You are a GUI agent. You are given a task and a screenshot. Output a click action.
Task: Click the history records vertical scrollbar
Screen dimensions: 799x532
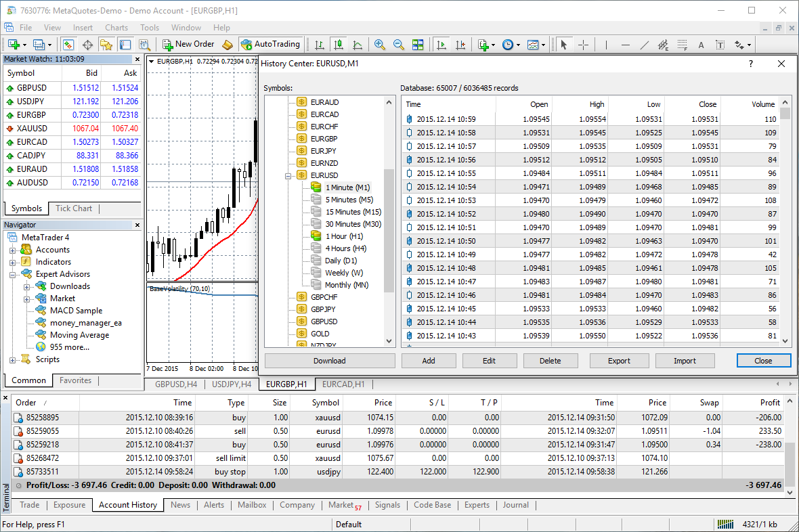tap(785, 223)
